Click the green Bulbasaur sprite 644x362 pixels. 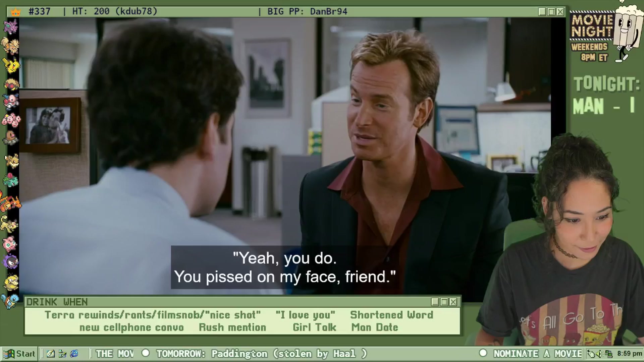point(11,180)
